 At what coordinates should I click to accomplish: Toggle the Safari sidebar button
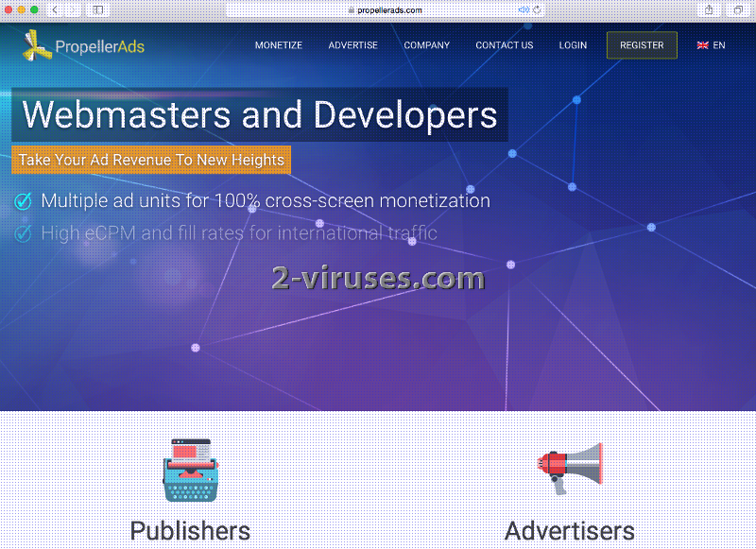coord(98,9)
